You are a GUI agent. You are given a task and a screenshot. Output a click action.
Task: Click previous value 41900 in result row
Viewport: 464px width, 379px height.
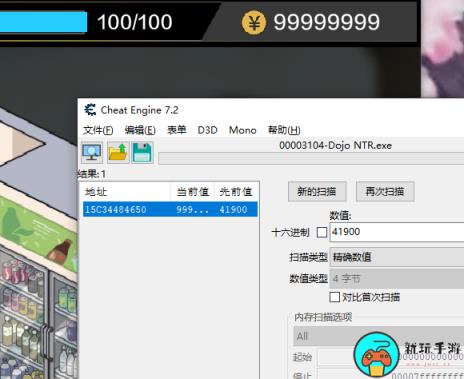point(233,210)
